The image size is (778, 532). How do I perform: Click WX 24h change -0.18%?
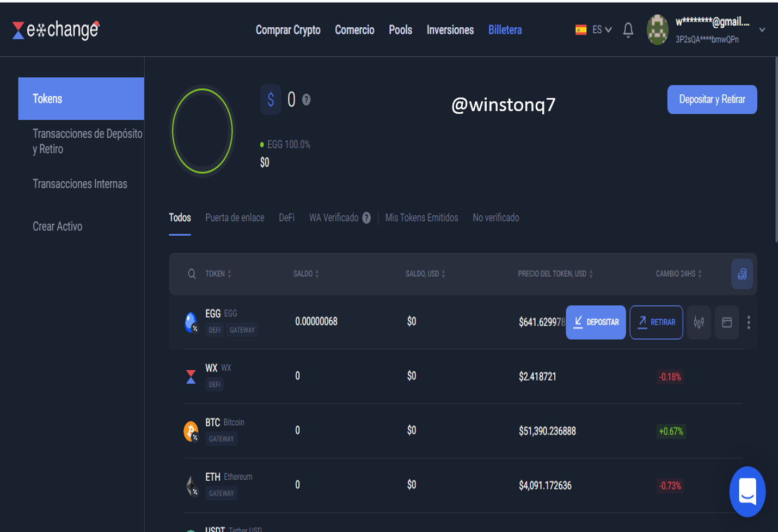point(670,377)
